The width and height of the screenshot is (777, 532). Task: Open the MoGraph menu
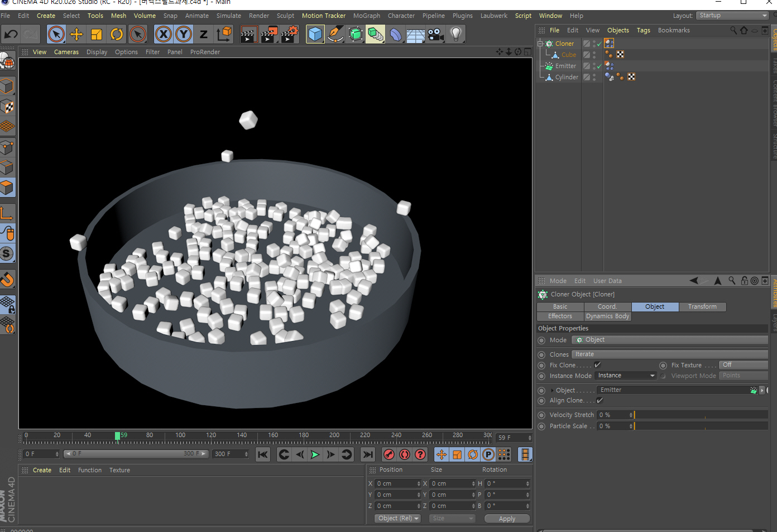point(367,16)
